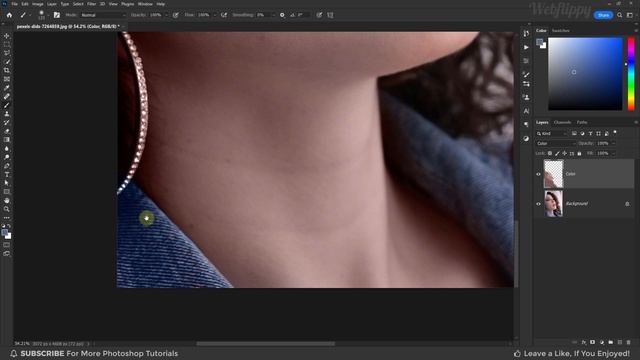
Task: Open the File menu
Action: pyautogui.click(x=14, y=4)
